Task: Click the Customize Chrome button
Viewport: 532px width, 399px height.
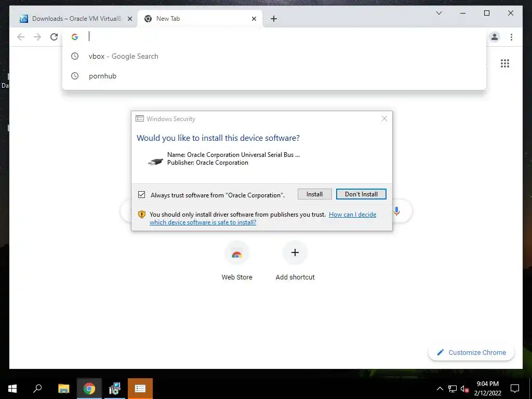Action: (x=471, y=353)
